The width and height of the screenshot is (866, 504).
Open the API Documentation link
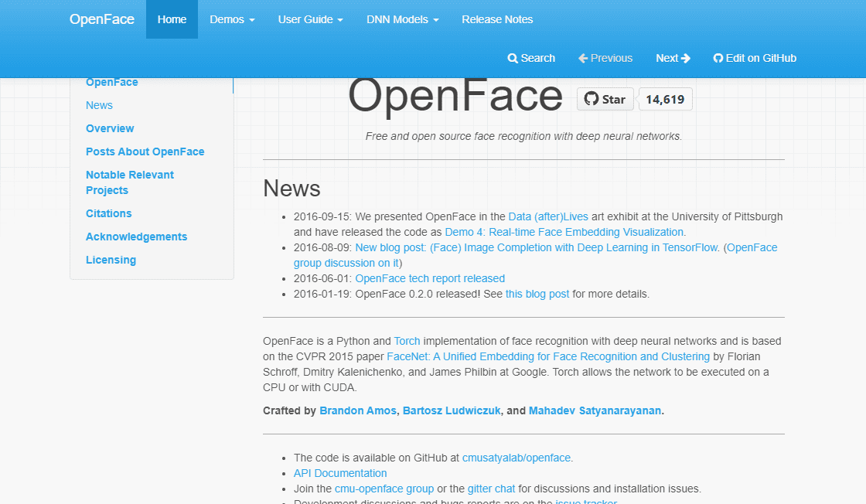(339, 474)
